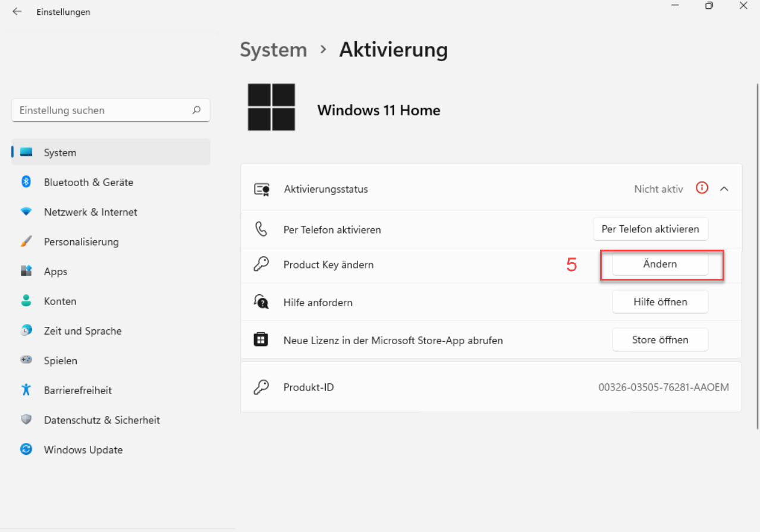The width and height of the screenshot is (760, 532).
Task: Click the Nicht aktiv status text
Action: [x=658, y=189]
